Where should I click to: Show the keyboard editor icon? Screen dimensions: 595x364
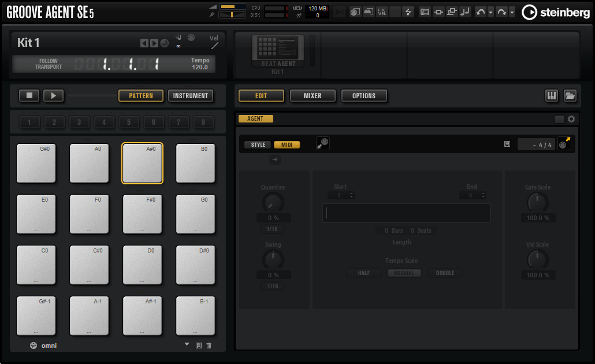point(551,96)
